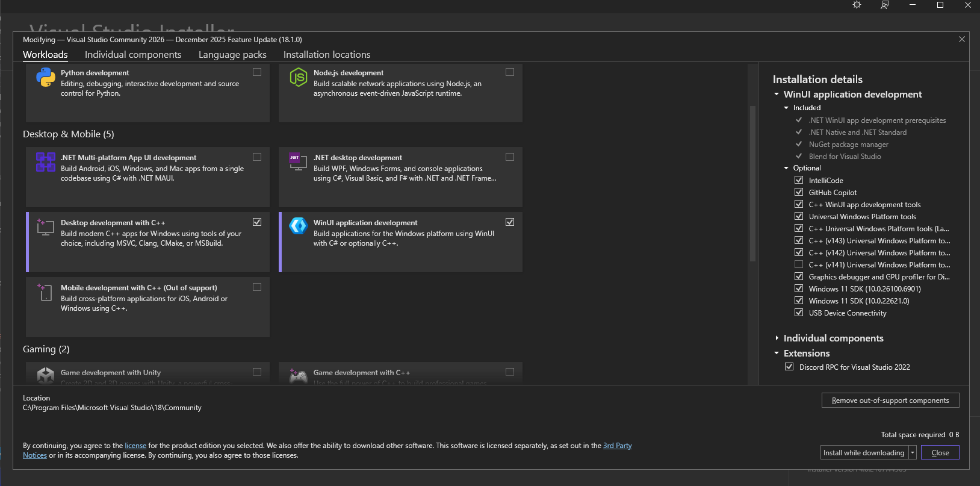980x486 pixels.
Task: Expand the Individual components section
Action: pyautogui.click(x=777, y=338)
